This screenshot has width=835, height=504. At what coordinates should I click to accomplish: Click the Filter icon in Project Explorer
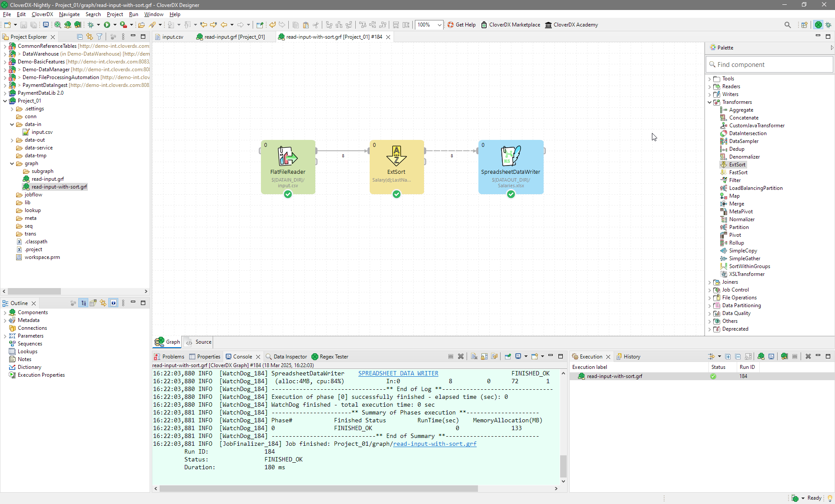[100, 37]
